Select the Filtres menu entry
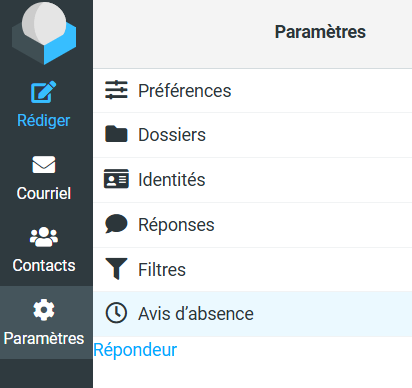Image resolution: width=412 pixels, height=388 pixels. 253,269
